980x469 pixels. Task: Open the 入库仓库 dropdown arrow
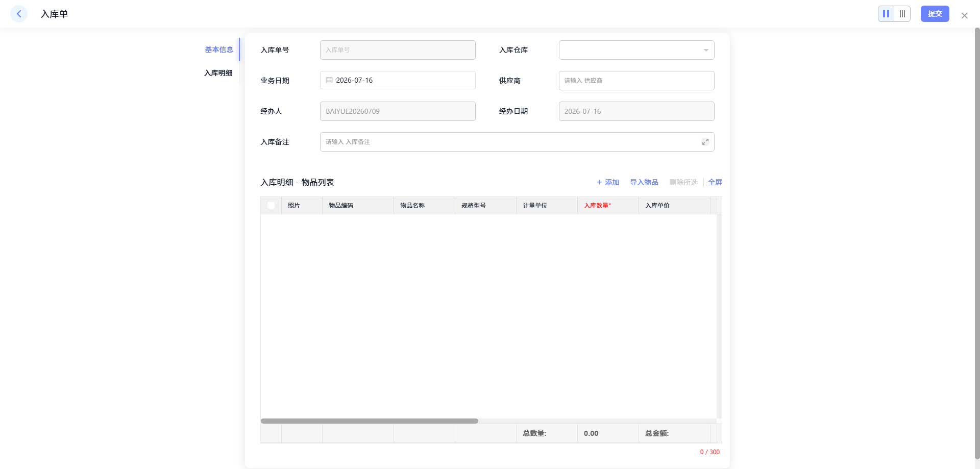pos(705,50)
